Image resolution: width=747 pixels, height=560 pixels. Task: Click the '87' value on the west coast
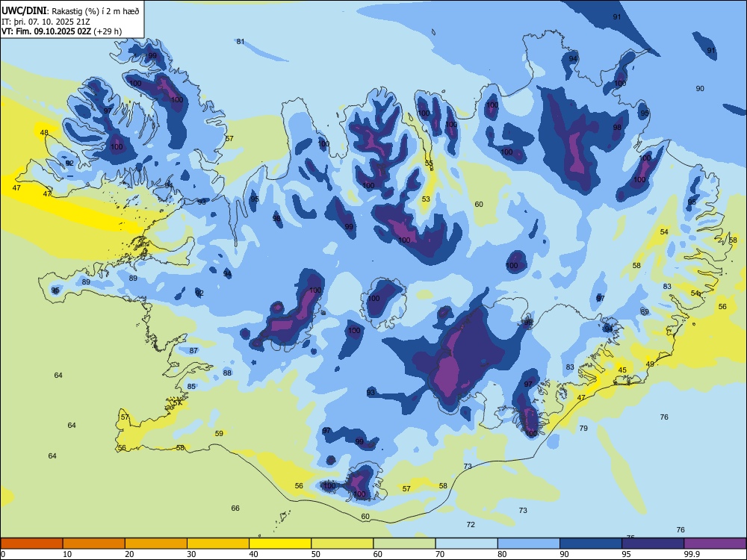pyautogui.click(x=193, y=350)
